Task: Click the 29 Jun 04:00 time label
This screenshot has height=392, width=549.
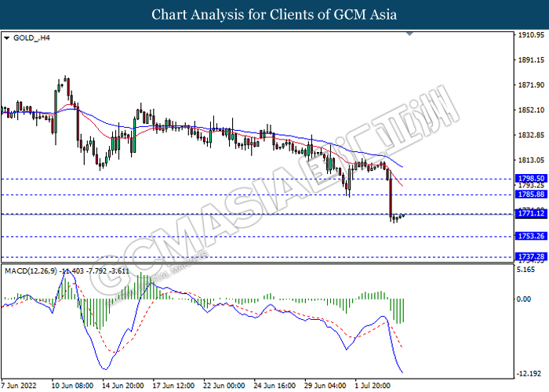Action: [325, 386]
